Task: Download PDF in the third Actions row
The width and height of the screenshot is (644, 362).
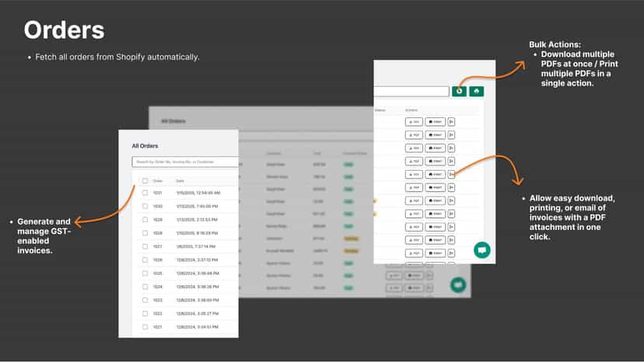Action: point(414,148)
